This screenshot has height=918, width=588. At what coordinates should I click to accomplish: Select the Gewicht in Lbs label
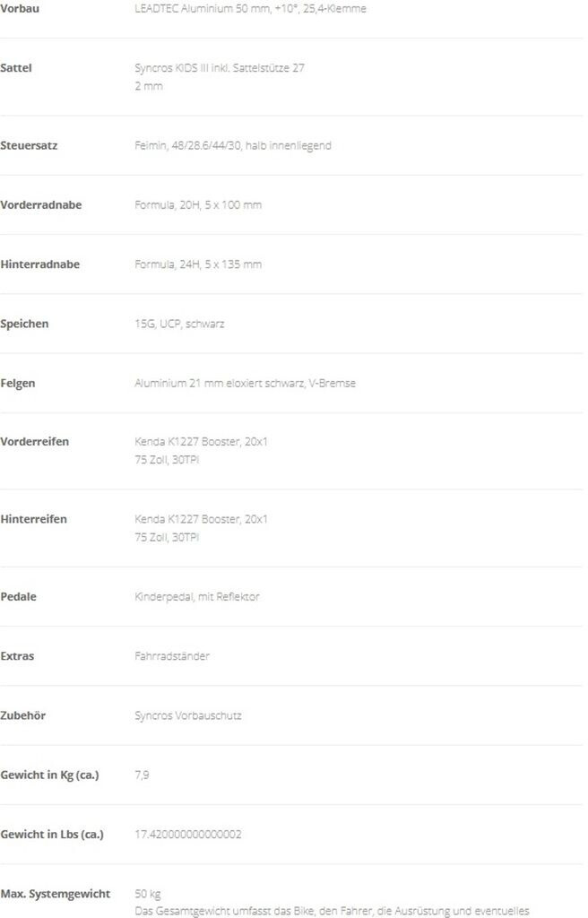pos(52,835)
